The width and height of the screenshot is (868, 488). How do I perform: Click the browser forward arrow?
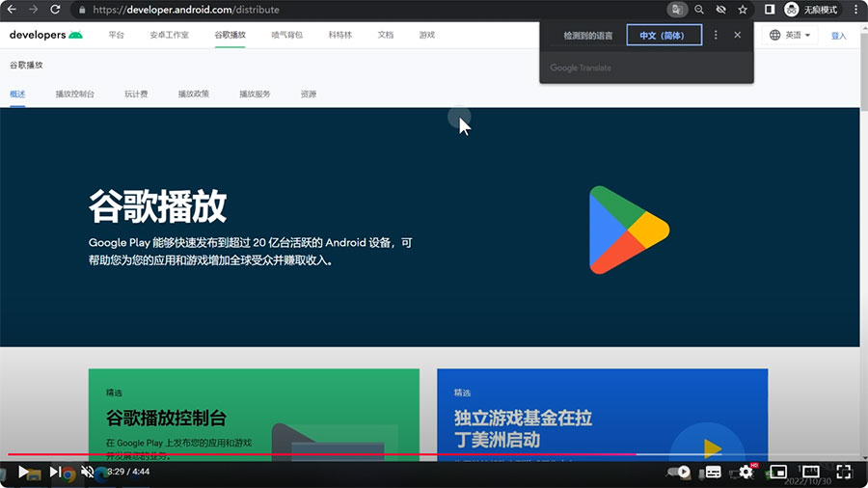[x=33, y=10]
